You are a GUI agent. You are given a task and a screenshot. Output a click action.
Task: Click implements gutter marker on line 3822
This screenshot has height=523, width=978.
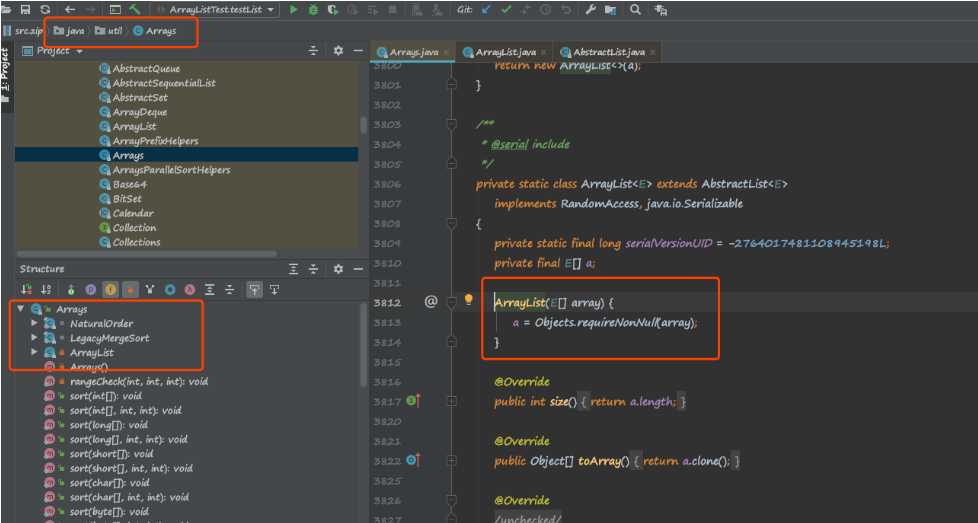[413, 461]
